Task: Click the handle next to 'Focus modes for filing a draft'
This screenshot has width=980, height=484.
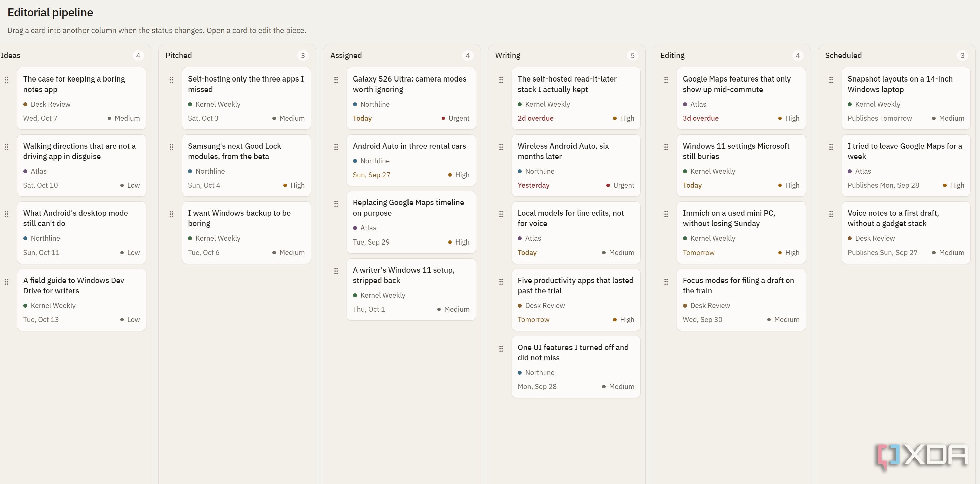Action: coord(666,282)
